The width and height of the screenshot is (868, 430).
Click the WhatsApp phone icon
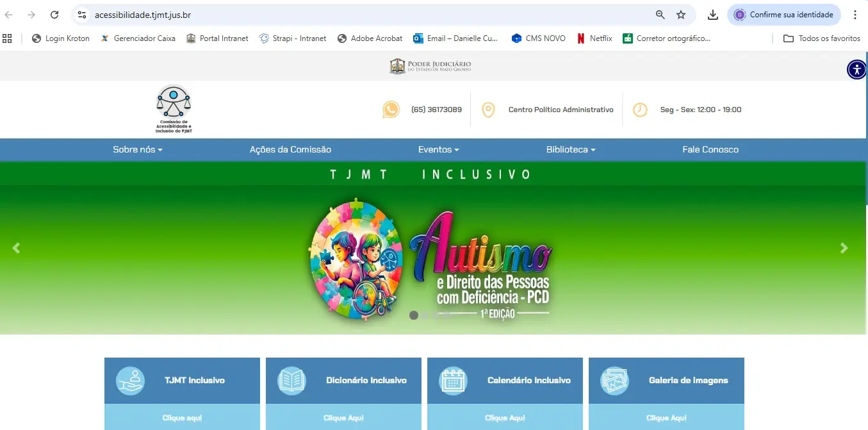(x=391, y=110)
